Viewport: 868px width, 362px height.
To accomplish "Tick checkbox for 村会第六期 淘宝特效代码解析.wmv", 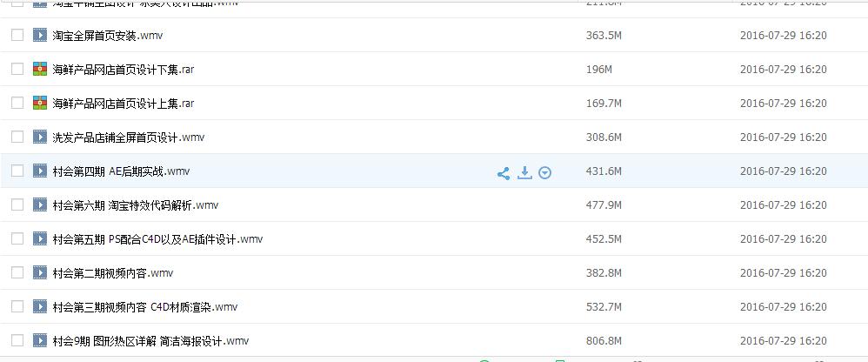I will [x=17, y=204].
